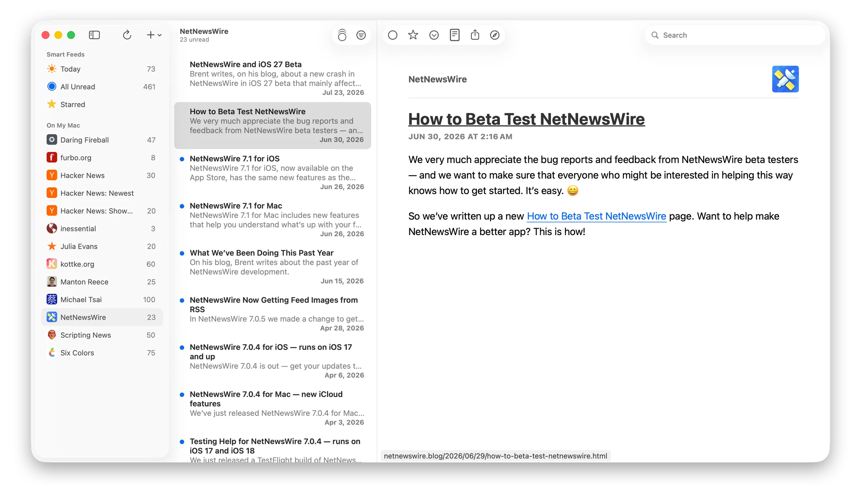Viewport: 861px width, 504px height.
Task: Select the Today smart feed
Action: click(102, 69)
